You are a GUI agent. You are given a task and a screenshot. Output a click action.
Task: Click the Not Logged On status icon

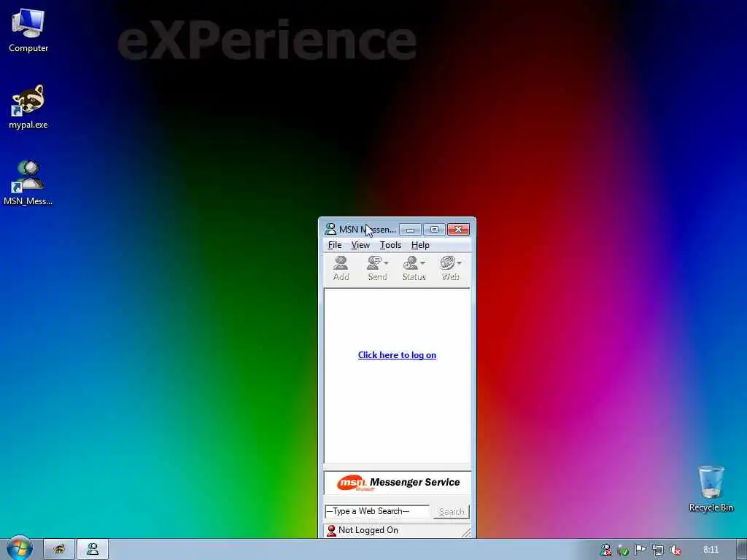[x=331, y=531]
